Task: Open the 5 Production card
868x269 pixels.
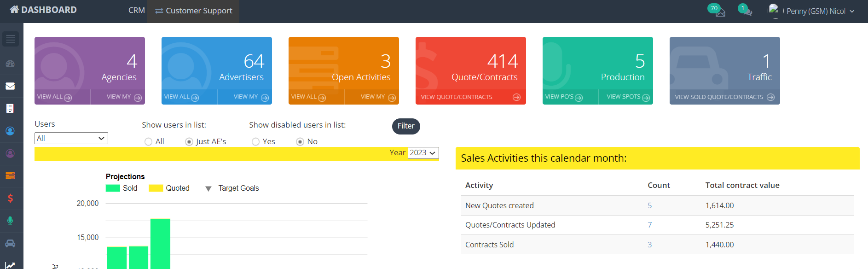Action: pyautogui.click(x=598, y=70)
